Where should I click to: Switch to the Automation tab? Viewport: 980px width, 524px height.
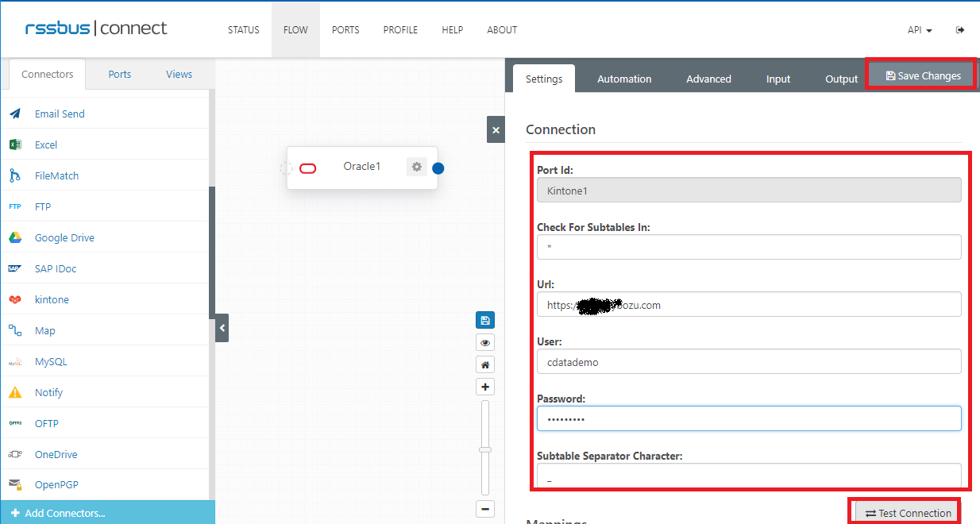pos(624,79)
